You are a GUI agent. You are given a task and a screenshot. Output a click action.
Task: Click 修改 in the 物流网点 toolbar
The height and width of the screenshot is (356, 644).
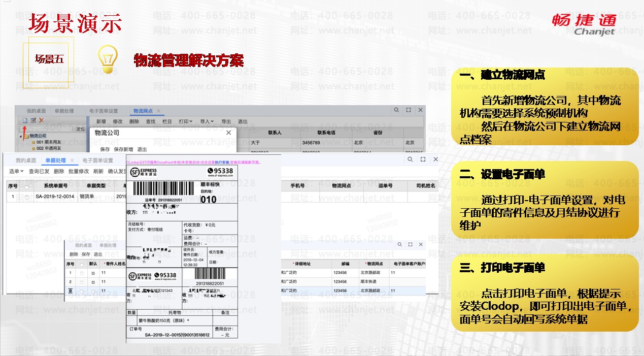click(x=117, y=121)
